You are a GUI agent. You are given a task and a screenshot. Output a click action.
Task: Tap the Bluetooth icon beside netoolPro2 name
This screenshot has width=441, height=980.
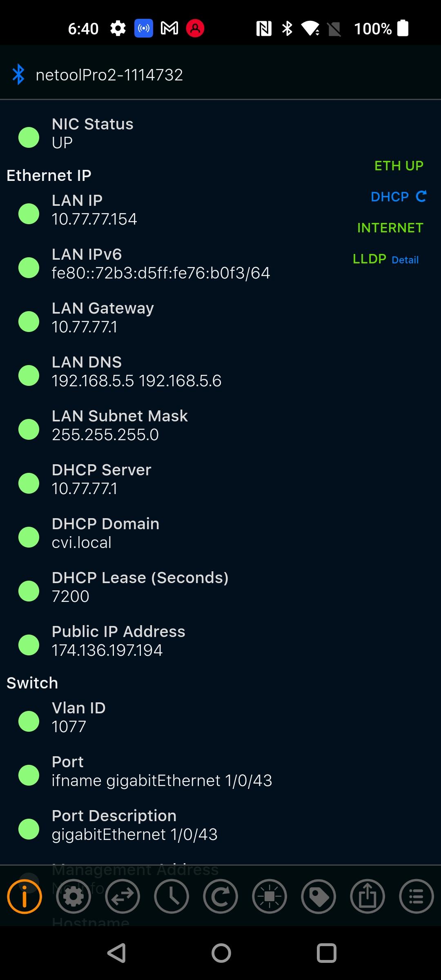pos(18,75)
